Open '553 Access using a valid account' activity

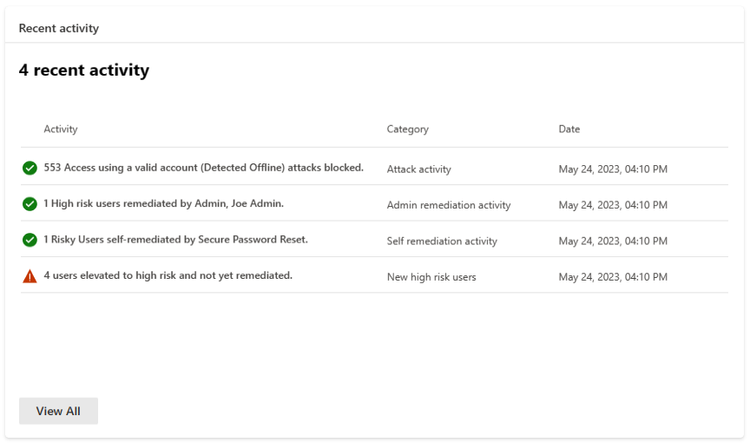[203, 168]
